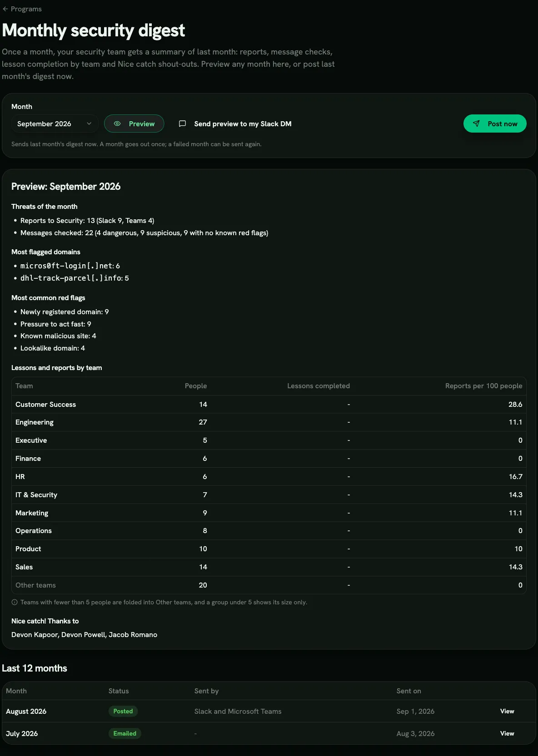Click the People column header
Screen dimensions: 538x756
[x=196, y=386]
